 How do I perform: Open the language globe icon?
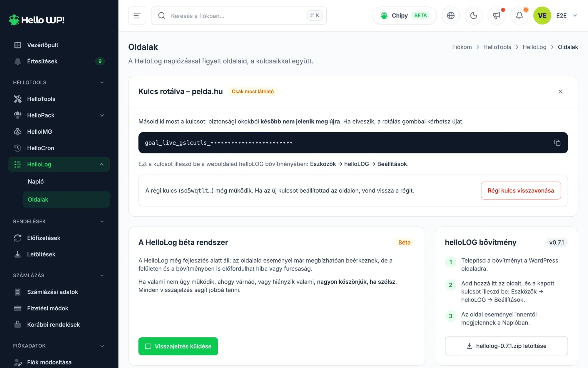451,16
